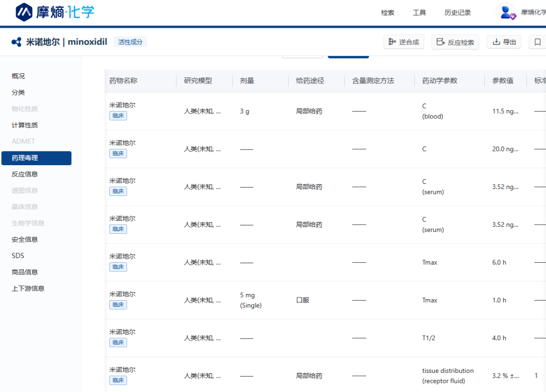546x392 pixels.
Task: Click 临床 tag in first table row
Action: [x=118, y=116]
